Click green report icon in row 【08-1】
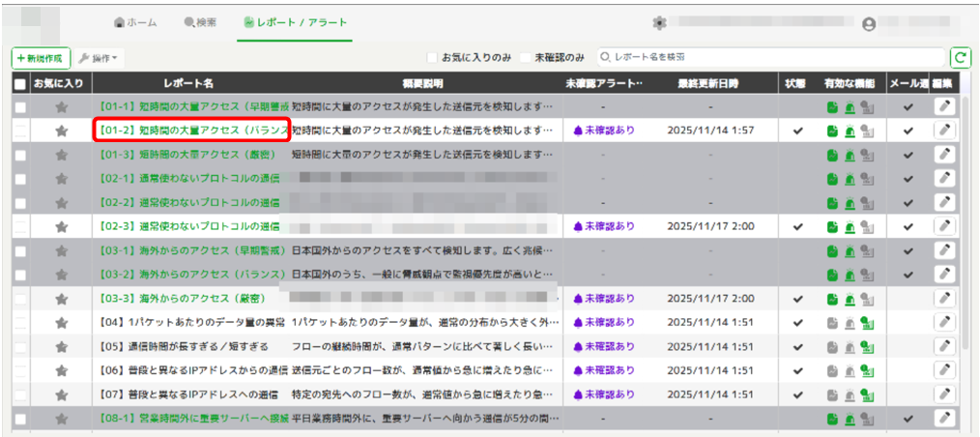The height and width of the screenshot is (437, 980). tap(832, 419)
